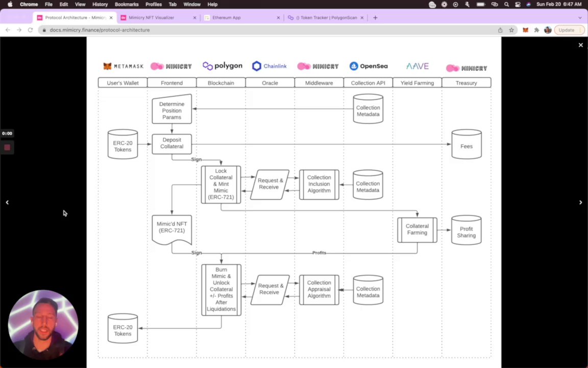Screen dimensions: 588x368
Task: Open the Tab menu
Action: pos(173,5)
